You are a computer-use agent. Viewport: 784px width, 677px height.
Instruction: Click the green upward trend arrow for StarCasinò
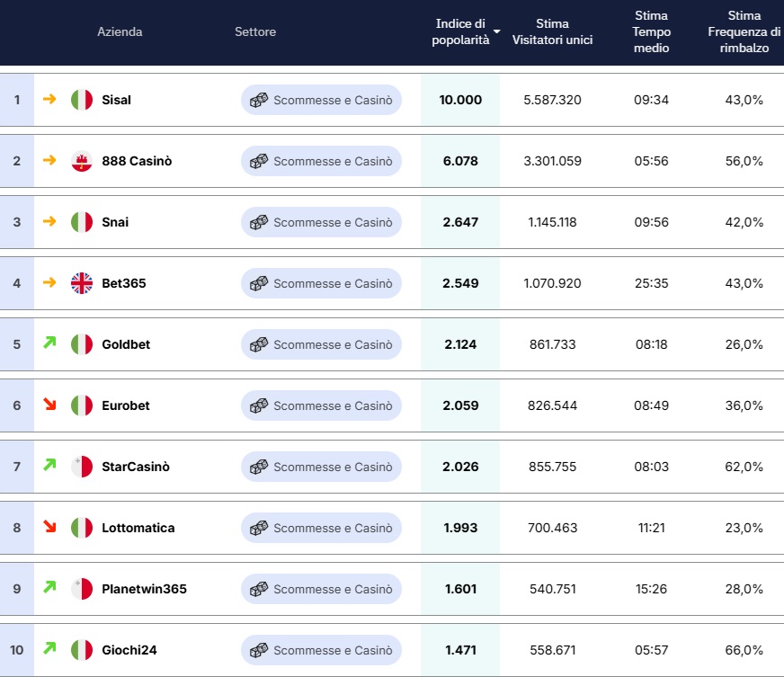click(x=49, y=465)
